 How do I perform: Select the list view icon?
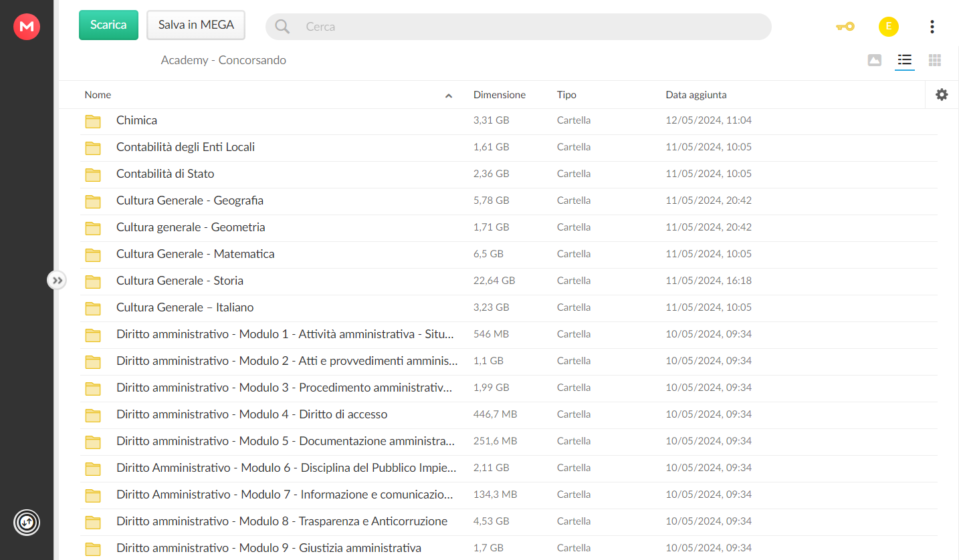904,60
